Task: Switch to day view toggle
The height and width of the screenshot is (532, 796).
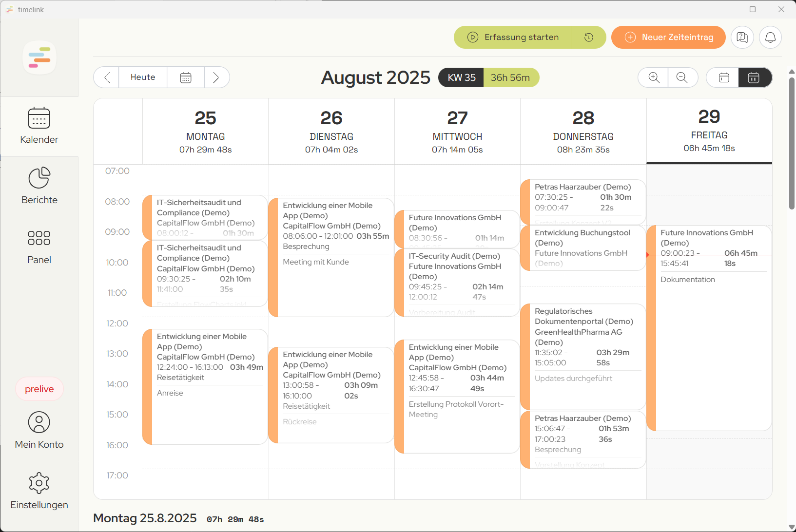Action: click(723, 77)
